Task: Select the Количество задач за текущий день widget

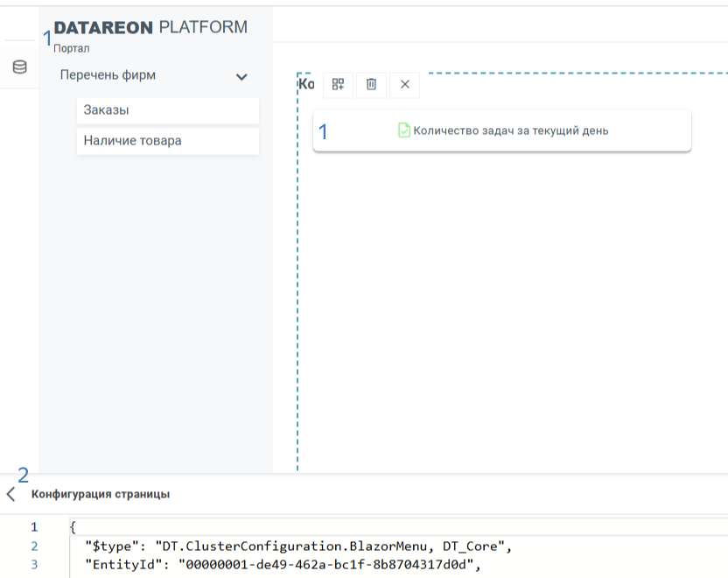Action: coord(510,130)
